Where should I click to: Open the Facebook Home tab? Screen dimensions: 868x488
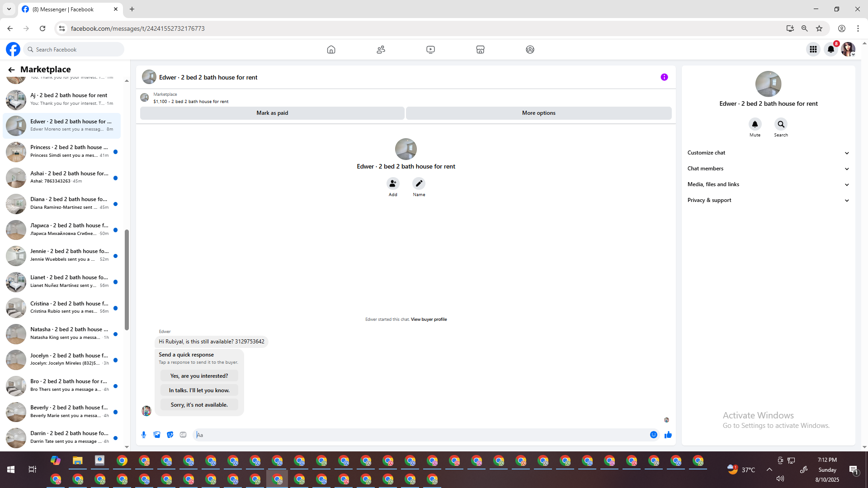coord(331,50)
